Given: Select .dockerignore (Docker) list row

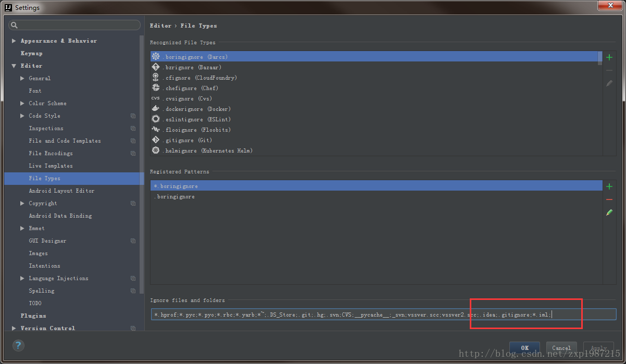Looking at the screenshot, I should 374,109.
